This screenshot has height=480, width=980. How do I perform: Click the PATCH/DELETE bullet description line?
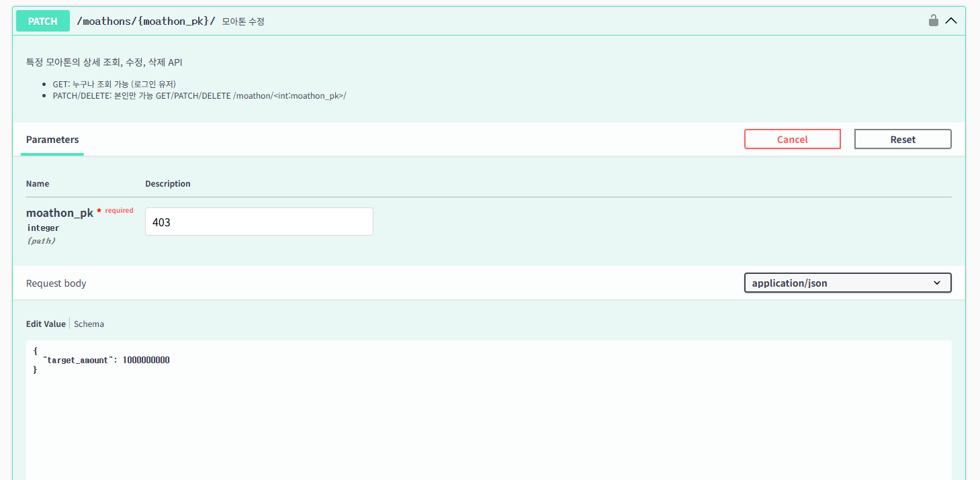pyautogui.click(x=199, y=95)
